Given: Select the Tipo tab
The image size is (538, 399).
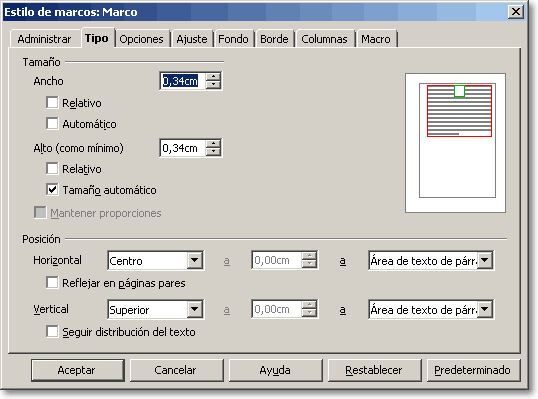Looking at the screenshot, I should pyautogui.click(x=97, y=38).
